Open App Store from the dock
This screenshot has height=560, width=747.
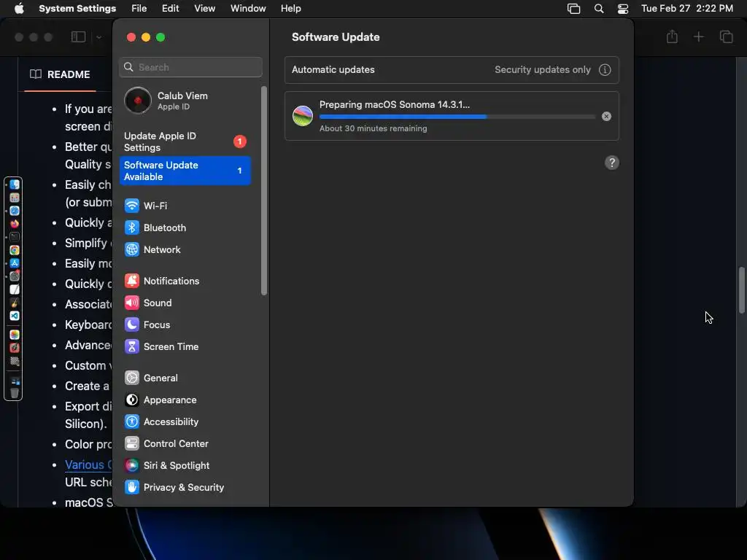click(15, 262)
